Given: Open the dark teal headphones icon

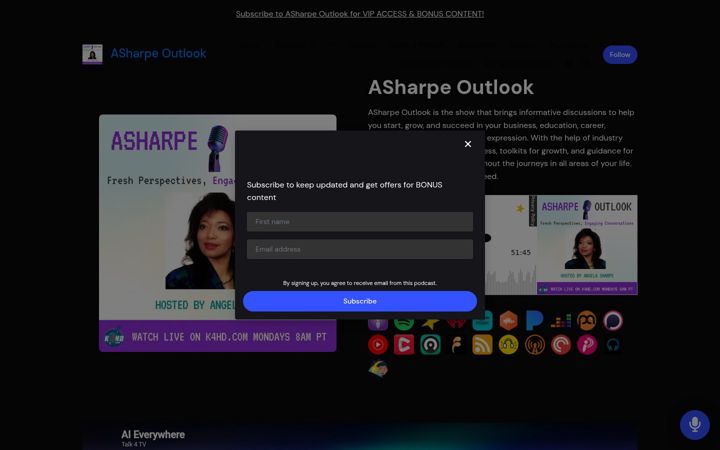Looking at the screenshot, I should tap(613, 345).
